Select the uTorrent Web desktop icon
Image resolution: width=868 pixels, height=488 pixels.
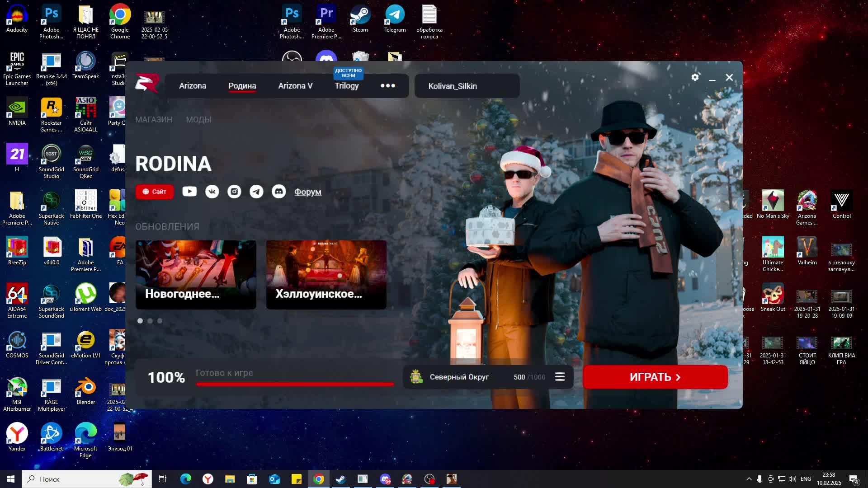pyautogui.click(x=85, y=298)
